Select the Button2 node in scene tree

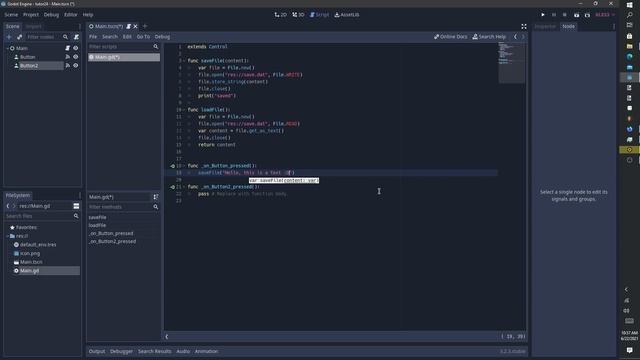29,65
